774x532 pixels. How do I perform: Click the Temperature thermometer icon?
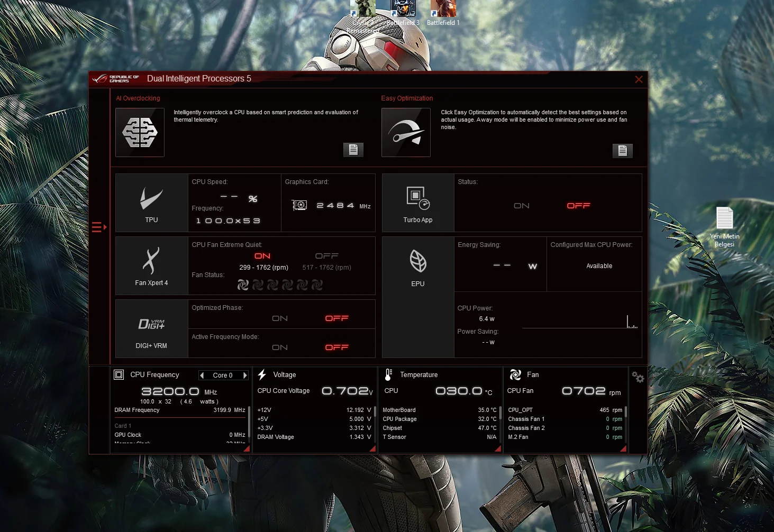(388, 375)
